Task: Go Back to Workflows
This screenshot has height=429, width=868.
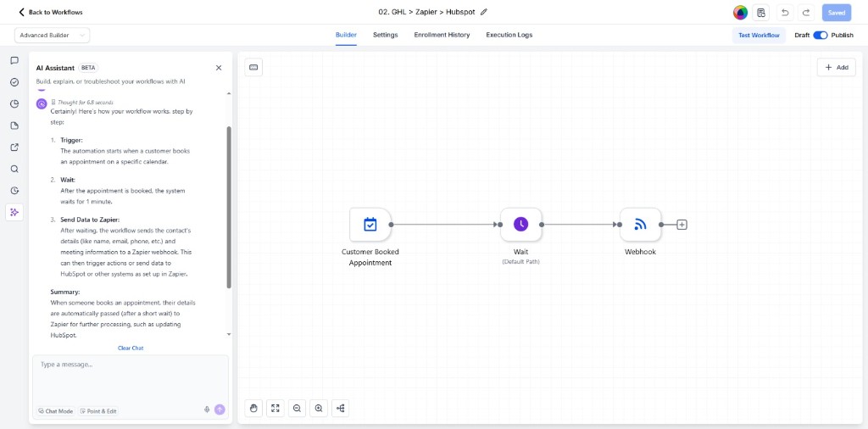Action: tap(51, 12)
